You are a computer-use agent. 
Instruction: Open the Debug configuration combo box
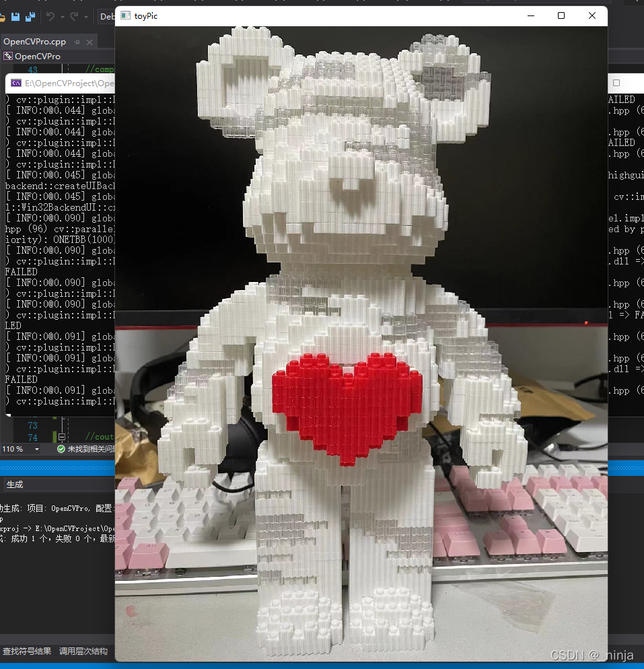pyautogui.click(x=106, y=17)
